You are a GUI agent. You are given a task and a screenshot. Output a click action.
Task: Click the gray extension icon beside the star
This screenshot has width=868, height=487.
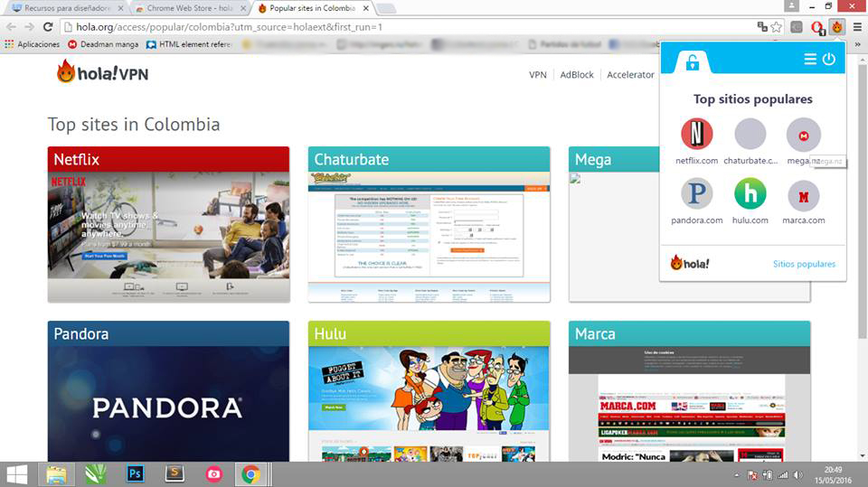click(x=797, y=26)
